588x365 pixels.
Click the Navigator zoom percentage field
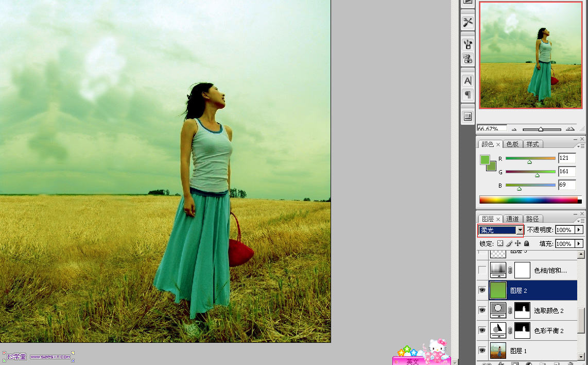point(492,128)
